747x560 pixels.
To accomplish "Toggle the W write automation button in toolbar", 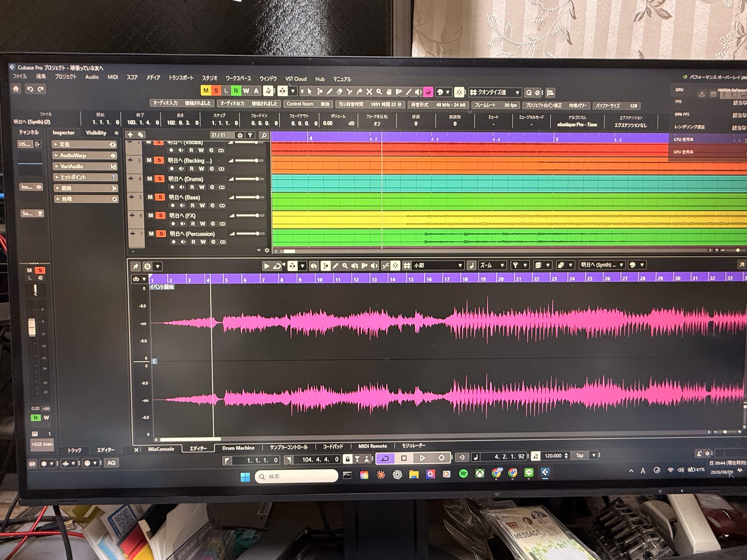I will click(246, 91).
